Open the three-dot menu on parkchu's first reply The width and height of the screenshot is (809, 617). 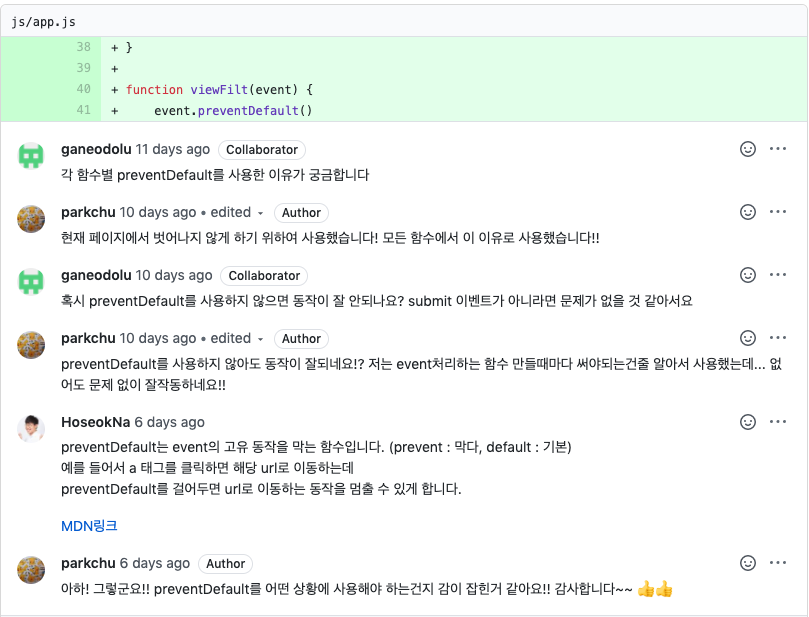[x=778, y=212]
